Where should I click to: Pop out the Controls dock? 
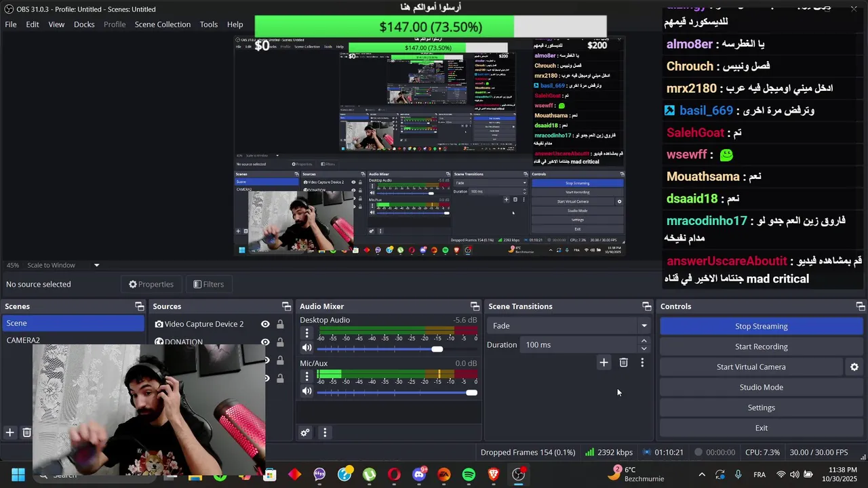point(860,306)
